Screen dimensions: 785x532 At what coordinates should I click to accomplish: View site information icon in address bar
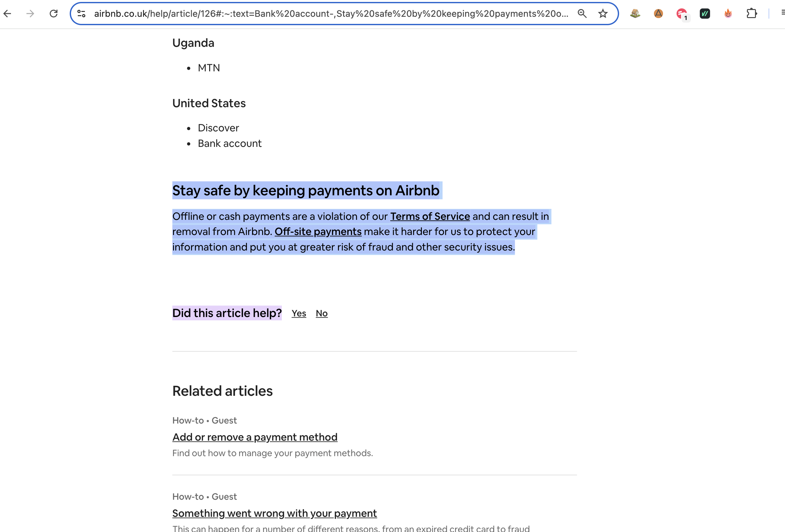[x=81, y=14]
